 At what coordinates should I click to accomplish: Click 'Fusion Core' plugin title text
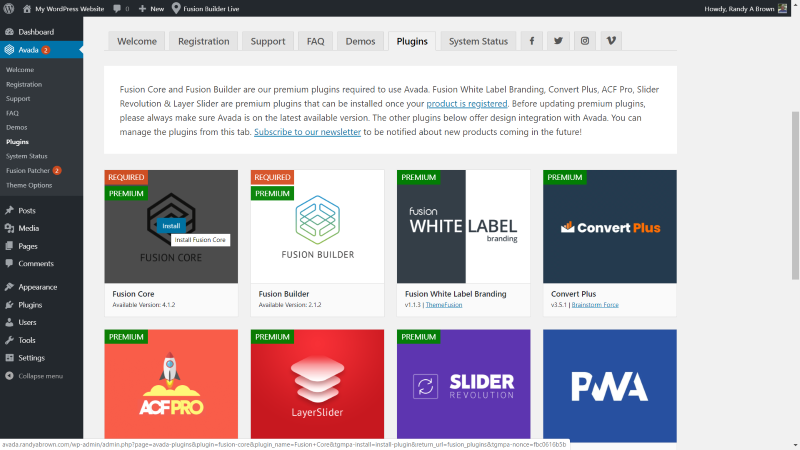pyautogui.click(x=133, y=294)
